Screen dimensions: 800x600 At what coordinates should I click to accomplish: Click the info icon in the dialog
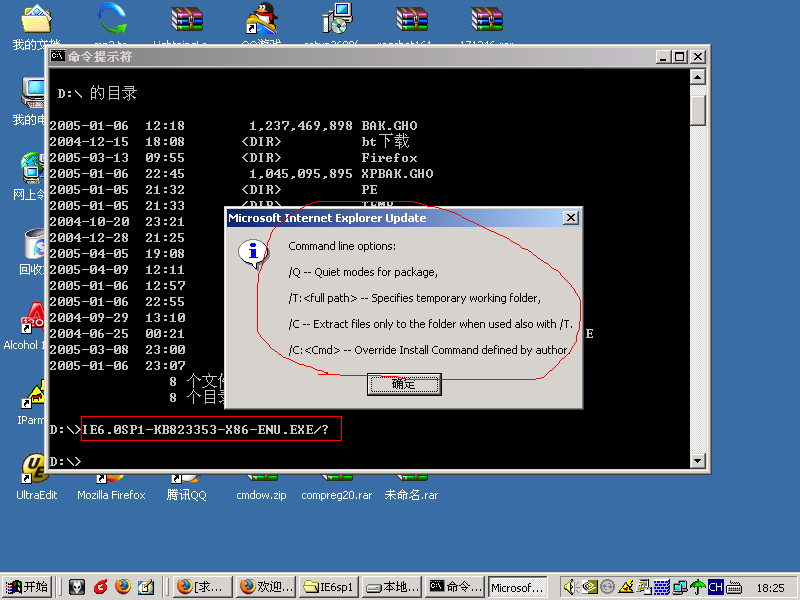tap(253, 253)
